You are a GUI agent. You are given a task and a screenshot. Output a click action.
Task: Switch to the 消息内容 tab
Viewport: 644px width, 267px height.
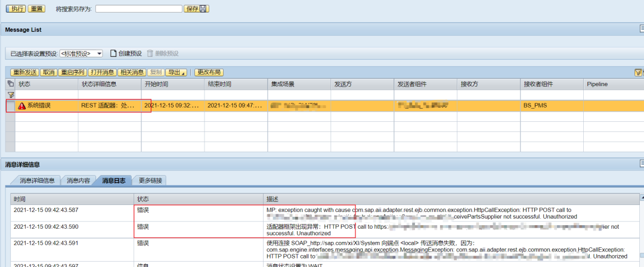pos(79,180)
